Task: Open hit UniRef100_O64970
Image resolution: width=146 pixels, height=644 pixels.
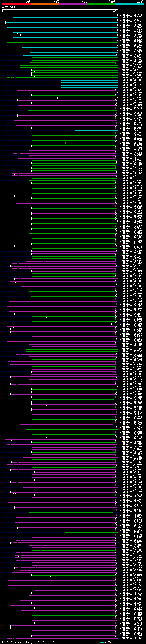Action: 131,20
